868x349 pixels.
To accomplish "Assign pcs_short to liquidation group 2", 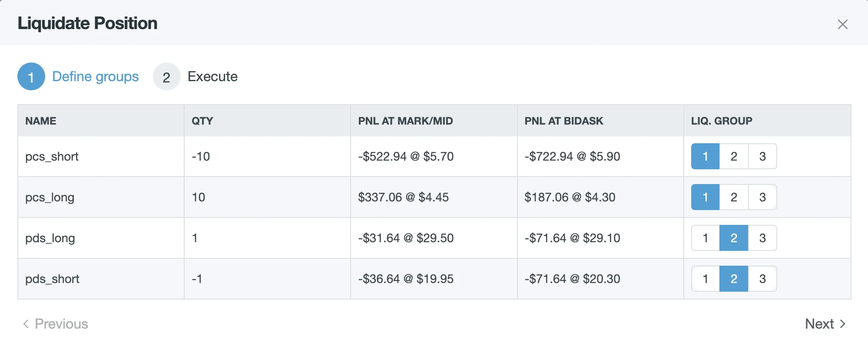I will [733, 156].
